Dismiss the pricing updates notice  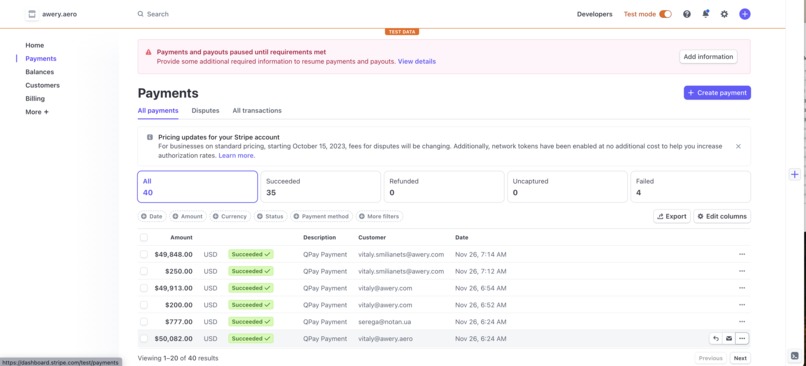pos(738,146)
